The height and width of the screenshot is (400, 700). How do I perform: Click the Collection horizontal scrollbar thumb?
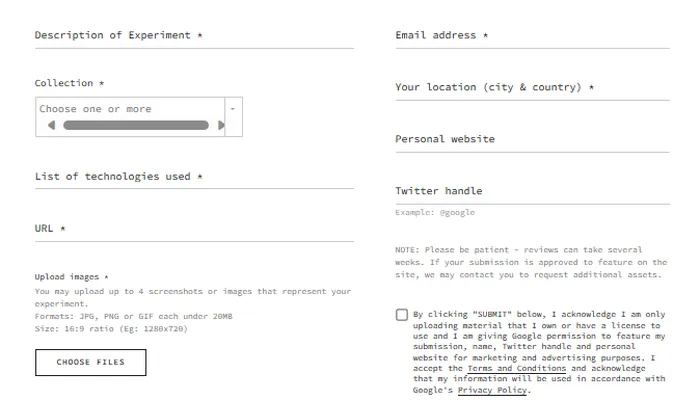click(x=136, y=126)
